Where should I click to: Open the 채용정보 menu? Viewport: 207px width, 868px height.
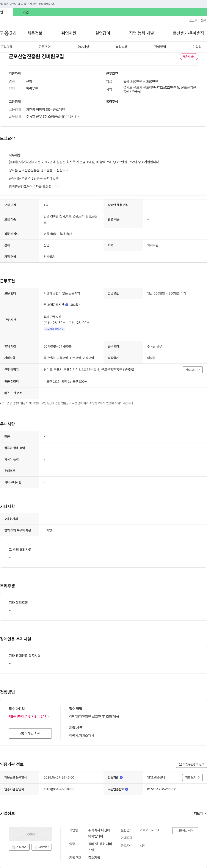35,33
